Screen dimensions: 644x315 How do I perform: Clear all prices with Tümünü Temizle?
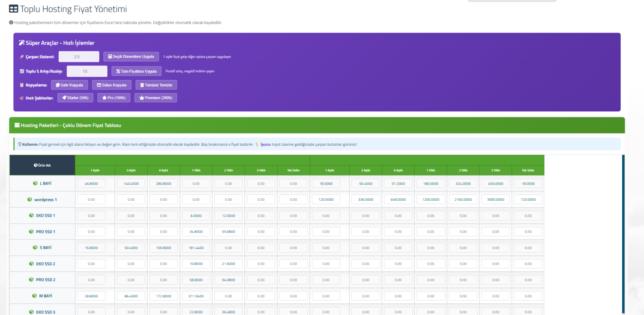[156, 85]
